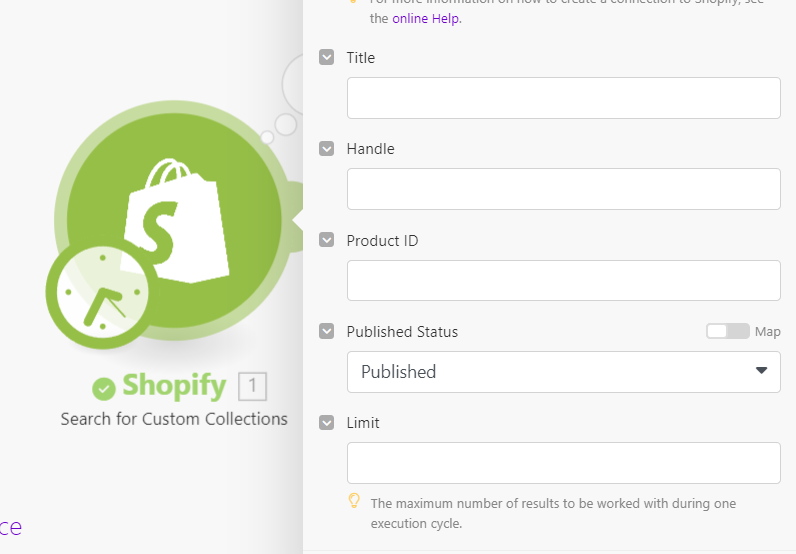
Task: Collapse the Title field chevron
Action: pos(326,58)
